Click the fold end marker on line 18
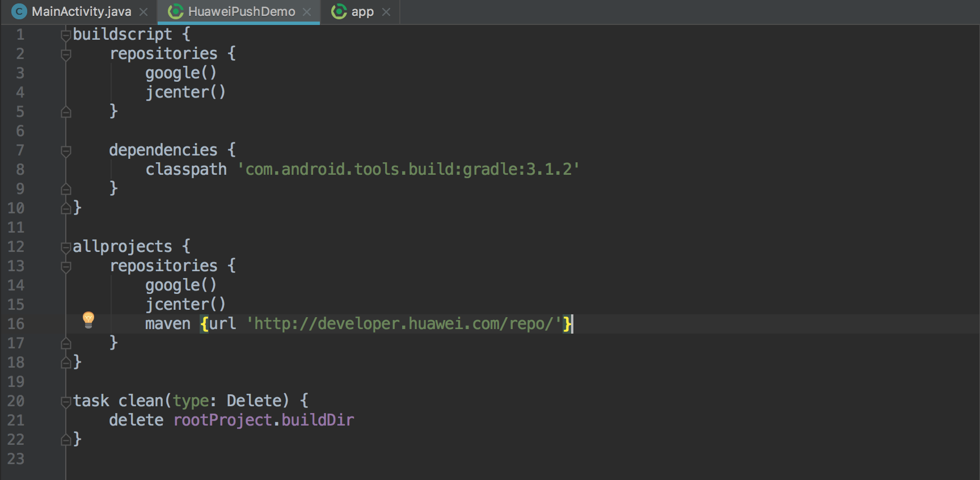The height and width of the screenshot is (480, 980). click(66, 363)
